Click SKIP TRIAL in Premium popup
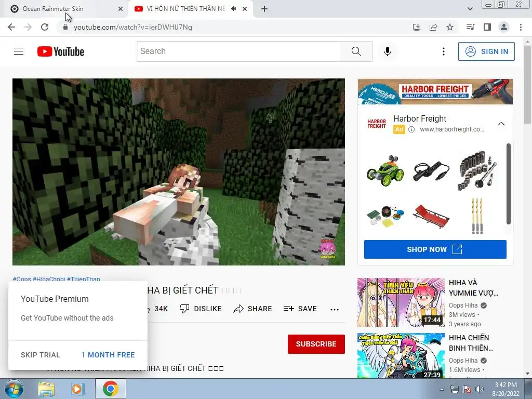The image size is (532, 399). pos(41,355)
